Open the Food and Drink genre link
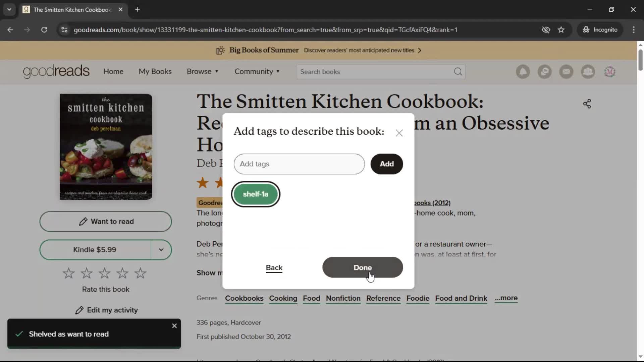 [461, 298]
